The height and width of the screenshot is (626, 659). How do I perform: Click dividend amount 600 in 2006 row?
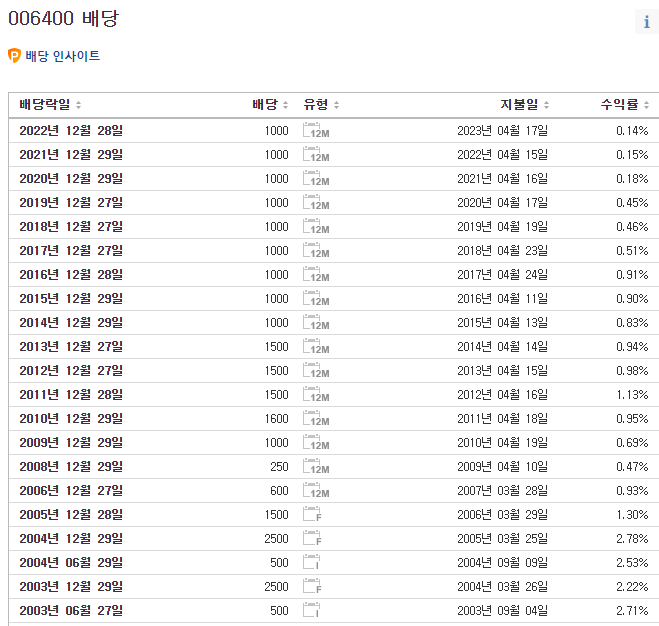click(279, 490)
